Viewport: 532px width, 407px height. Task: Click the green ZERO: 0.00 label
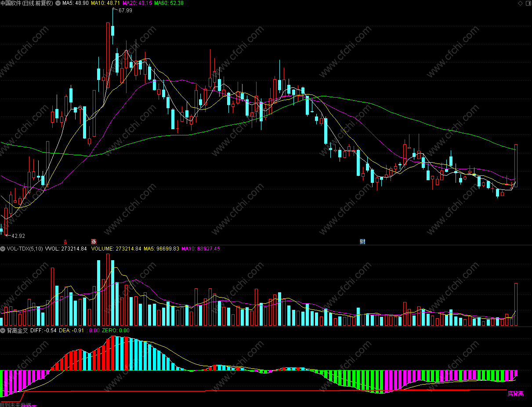(116, 331)
